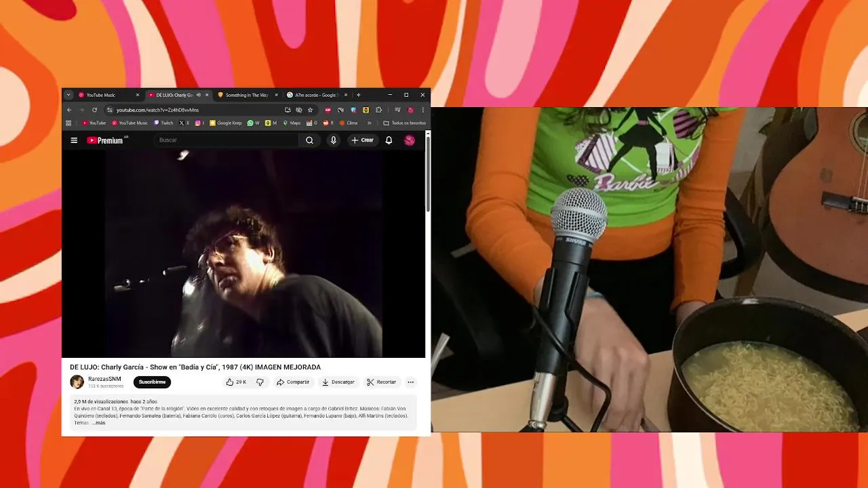Close the YouTube Music tab
The image size is (868, 488).
(x=138, y=95)
